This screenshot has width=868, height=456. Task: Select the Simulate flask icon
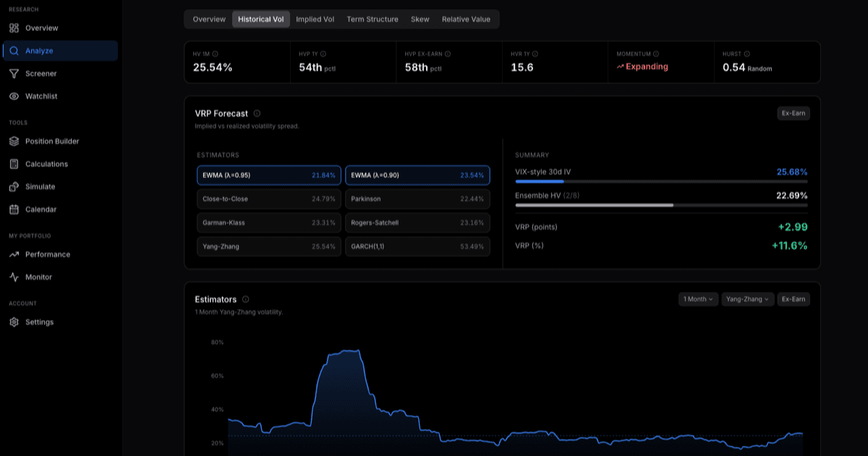click(14, 186)
